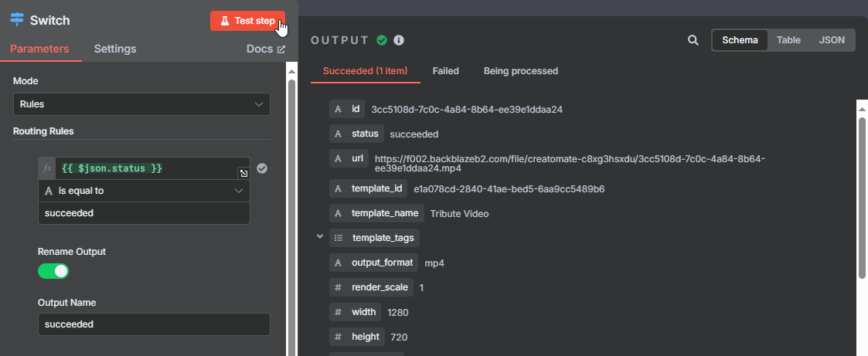The width and height of the screenshot is (868, 356).
Task: Click the Test step button
Action: [247, 21]
